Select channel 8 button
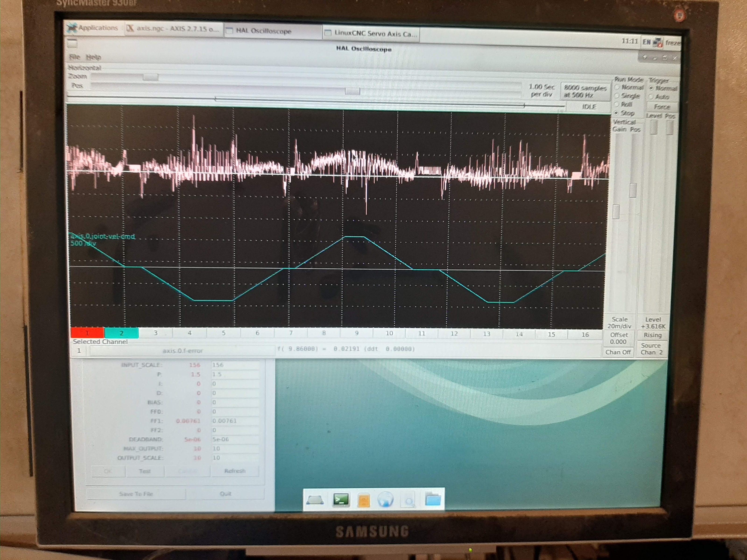 click(x=324, y=333)
